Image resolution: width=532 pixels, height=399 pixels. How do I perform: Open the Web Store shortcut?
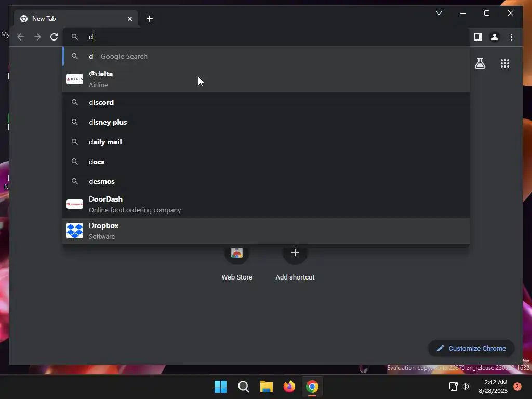(x=237, y=263)
